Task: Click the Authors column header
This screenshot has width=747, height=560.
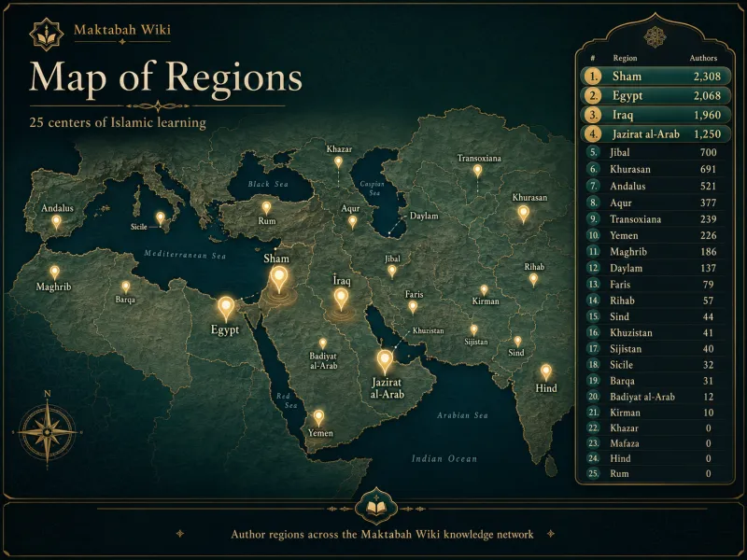Action: point(703,58)
